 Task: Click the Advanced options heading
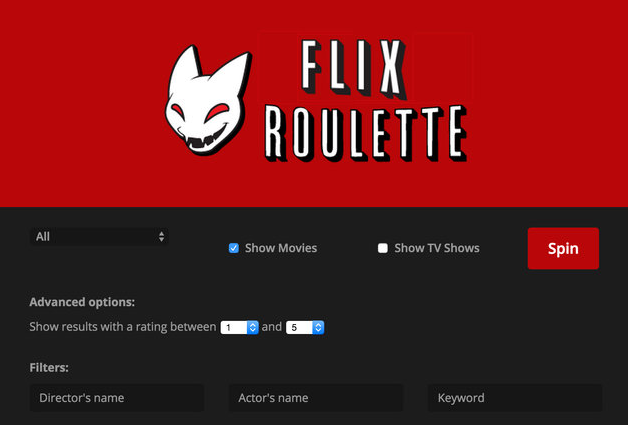tap(82, 302)
